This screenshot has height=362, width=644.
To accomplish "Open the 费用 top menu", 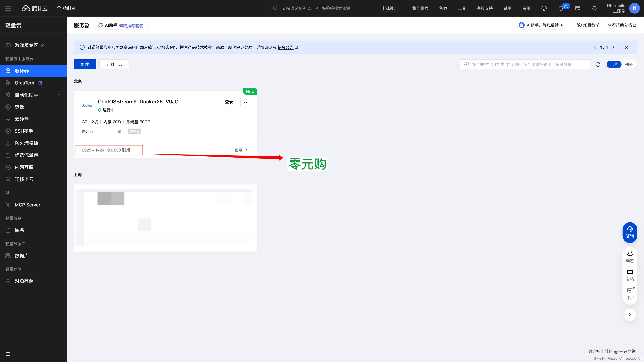I will click(x=526, y=8).
